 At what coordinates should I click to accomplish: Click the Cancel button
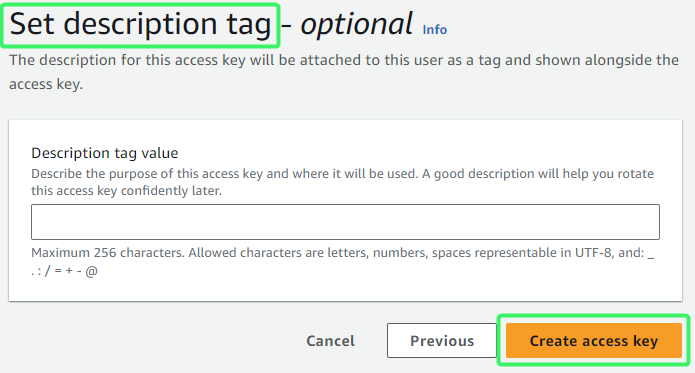coord(330,341)
